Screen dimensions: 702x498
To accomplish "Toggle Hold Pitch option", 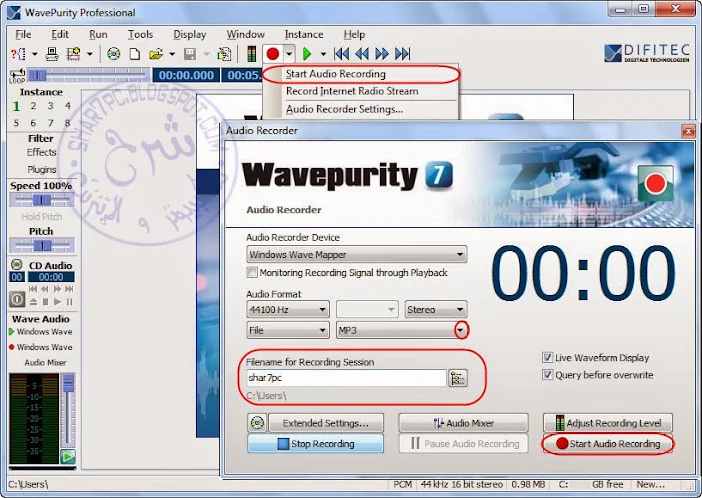I will (x=42, y=217).
